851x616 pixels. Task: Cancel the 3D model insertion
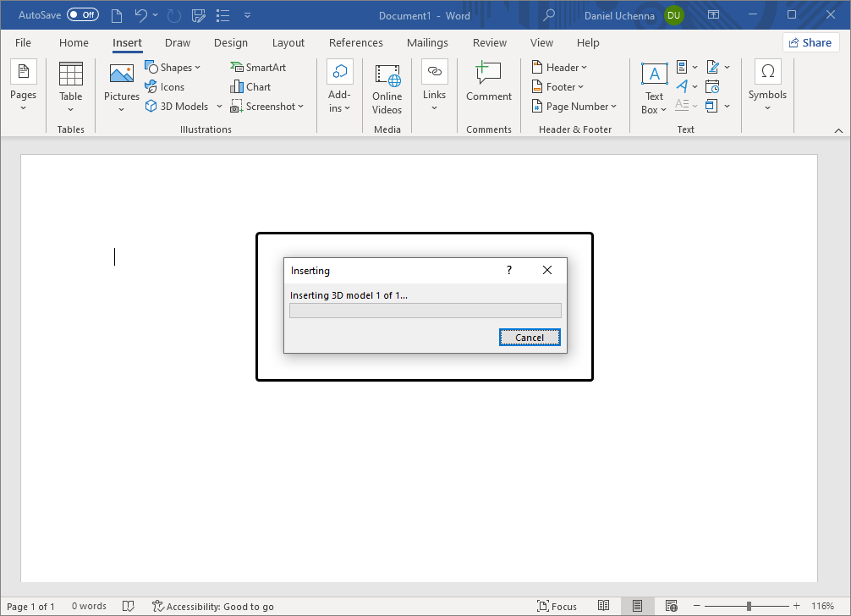[530, 337]
